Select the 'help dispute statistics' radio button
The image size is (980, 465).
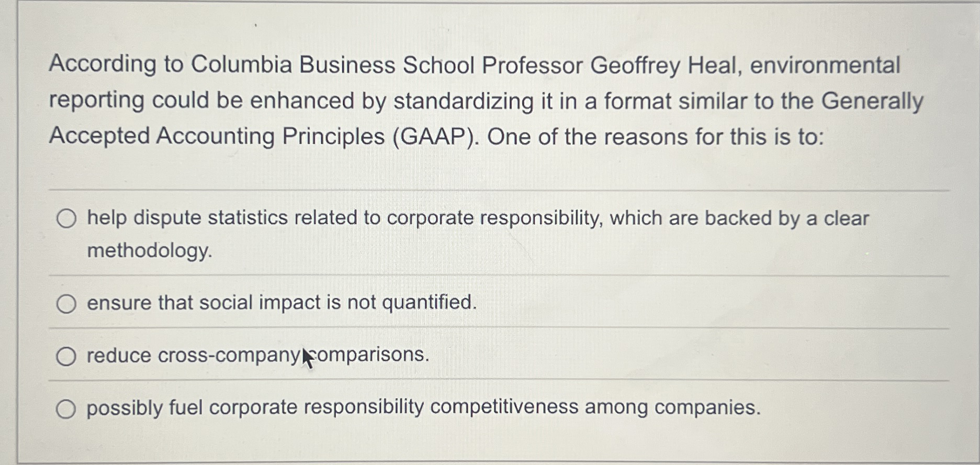(66, 218)
